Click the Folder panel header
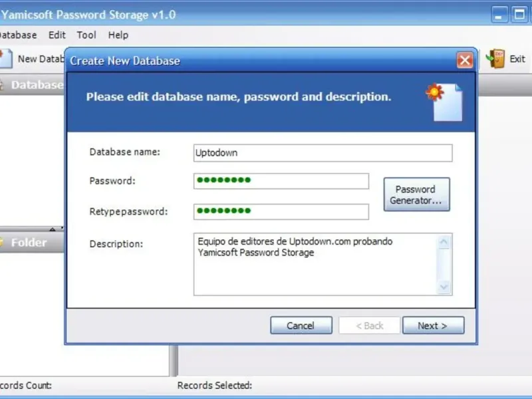 point(32,242)
